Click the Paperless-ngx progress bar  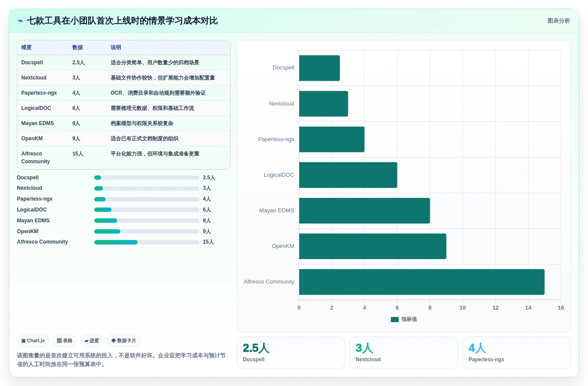(x=147, y=199)
